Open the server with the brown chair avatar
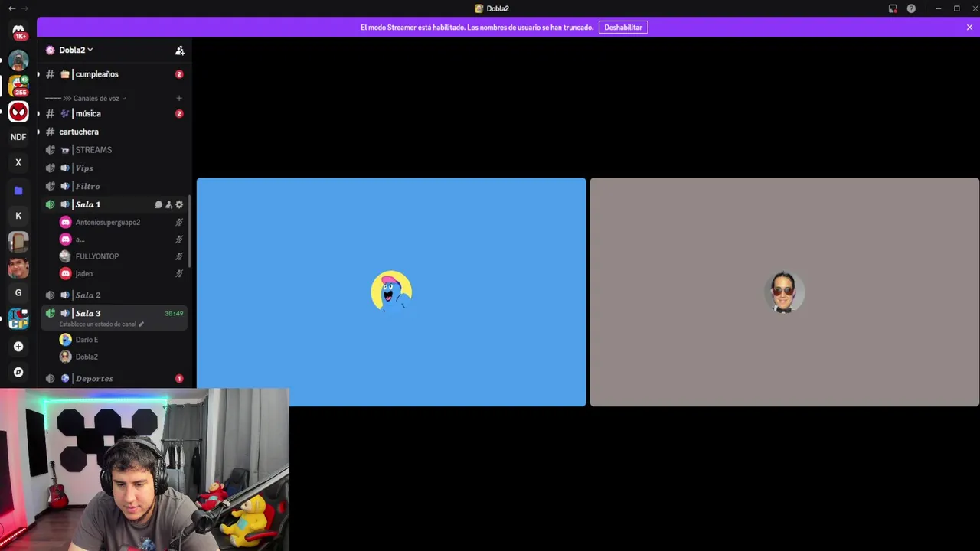This screenshot has width=980, height=551. pyautogui.click(x=18, y=241)
